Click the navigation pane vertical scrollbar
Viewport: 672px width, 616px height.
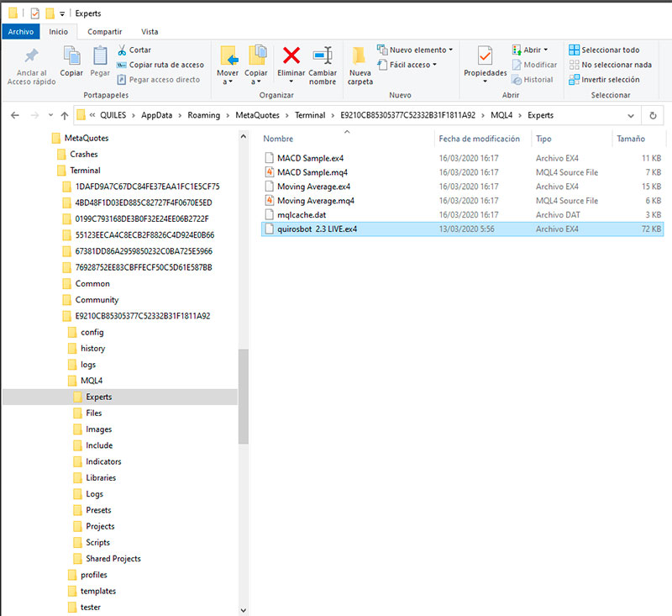click(244, 395)
